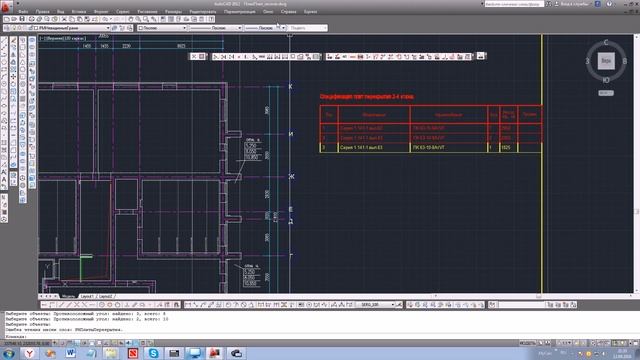Click ViewCube Ю compass letter
The height and width of the screenshot is (360, 640).
pos(606,80)
